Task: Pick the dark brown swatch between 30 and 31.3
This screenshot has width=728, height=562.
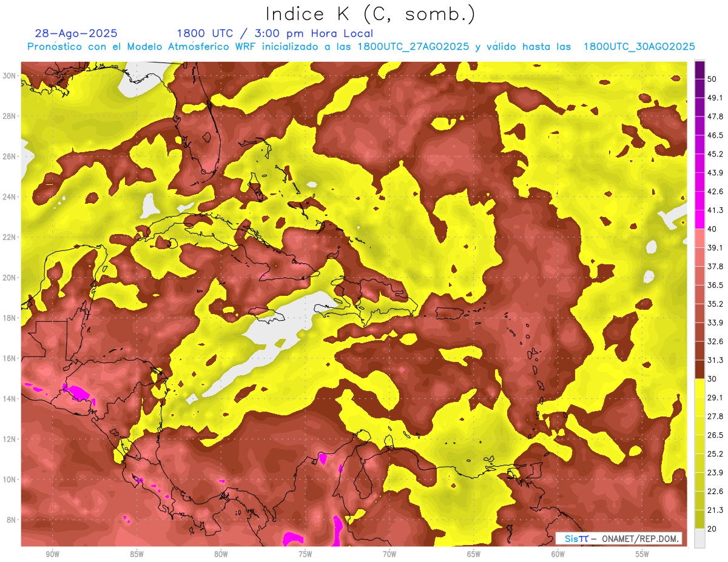Action: pyautogui.click(x=699, y=369)
